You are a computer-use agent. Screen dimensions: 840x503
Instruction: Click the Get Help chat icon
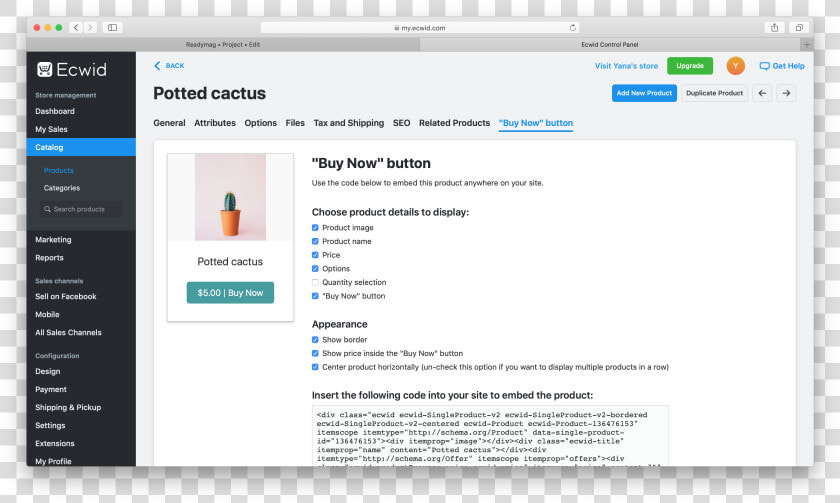[764, 66]
